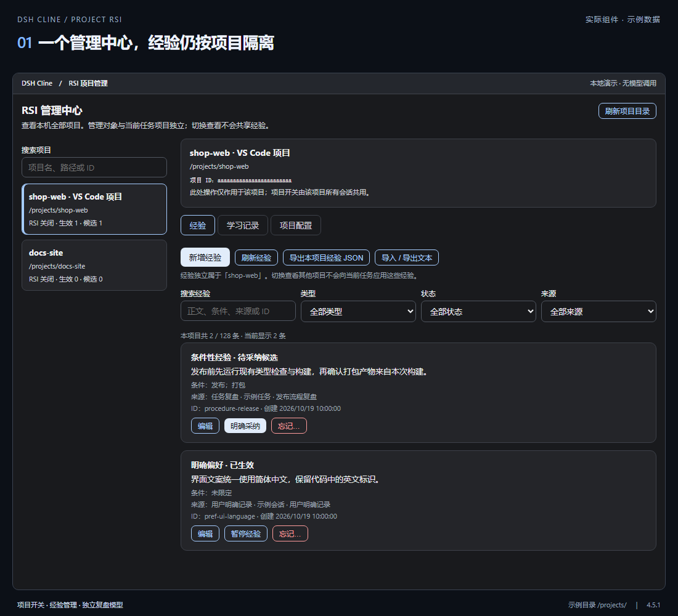678x616 pixels.
Task: Click 忘记... on the pref-ui-language entry
Action: click(290, 533)
